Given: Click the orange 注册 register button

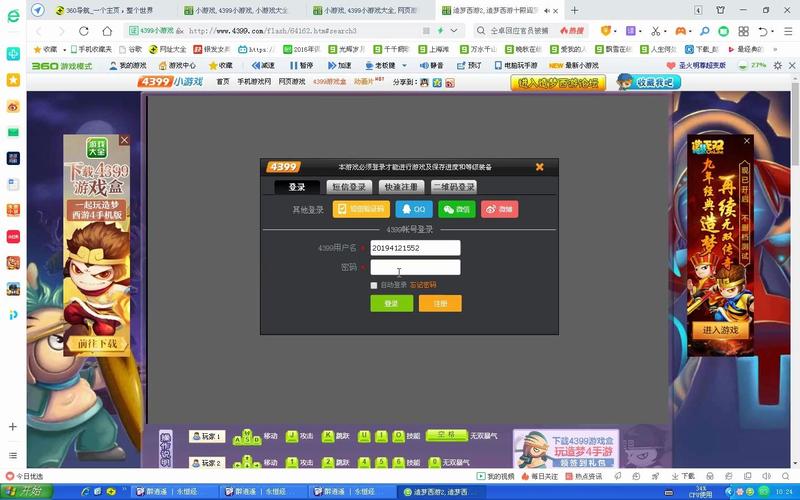Looking at the screenshot, I should (440, 303).
